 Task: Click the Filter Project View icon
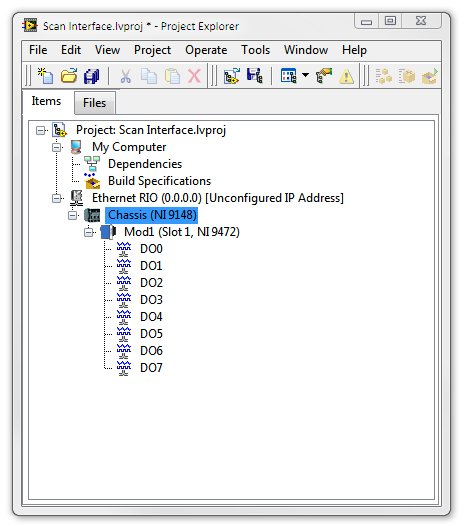[x=289, y=76]
